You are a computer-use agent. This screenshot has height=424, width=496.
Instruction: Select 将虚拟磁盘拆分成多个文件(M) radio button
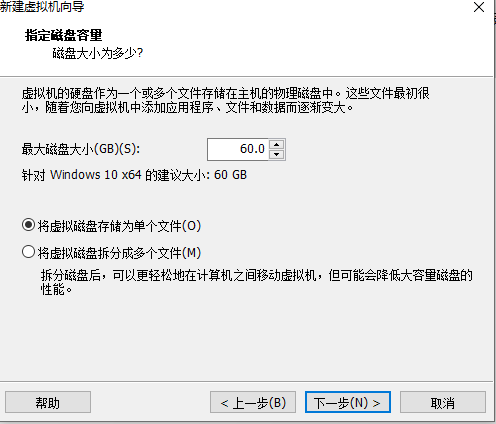tap(28, 252)
